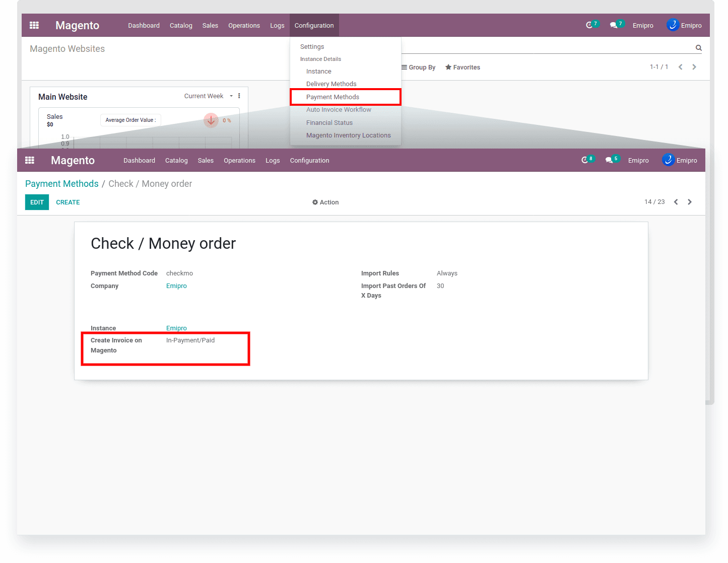Open the messages chat icon with badge 5
The height and width of the screenshot is (563, 728).
click(x=609, y=160)
